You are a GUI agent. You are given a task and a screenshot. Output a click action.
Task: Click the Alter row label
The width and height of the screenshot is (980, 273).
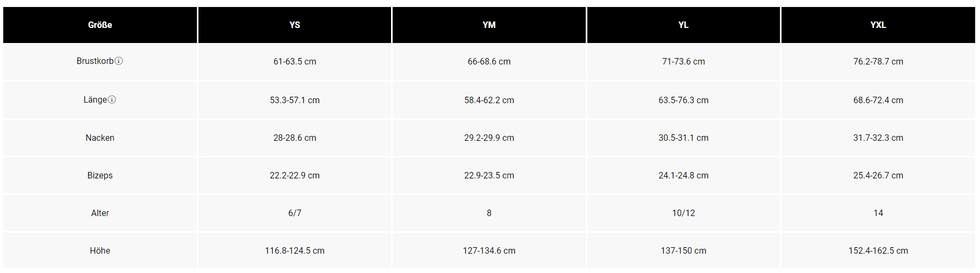coord(100,213)
